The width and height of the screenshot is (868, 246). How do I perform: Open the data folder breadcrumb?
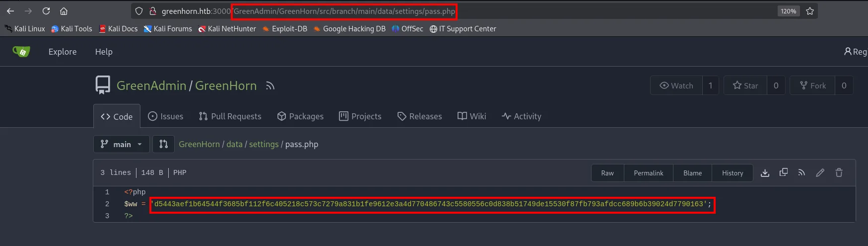tap(234, 144)
